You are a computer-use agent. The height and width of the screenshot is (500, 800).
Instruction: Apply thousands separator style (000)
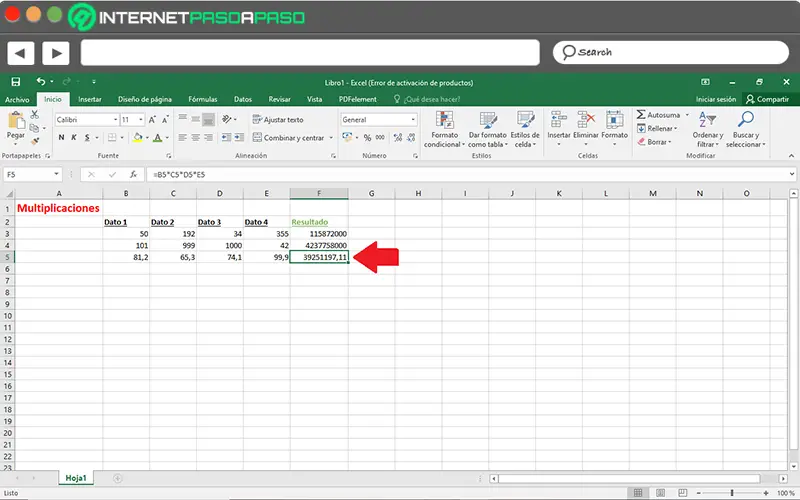380,137
